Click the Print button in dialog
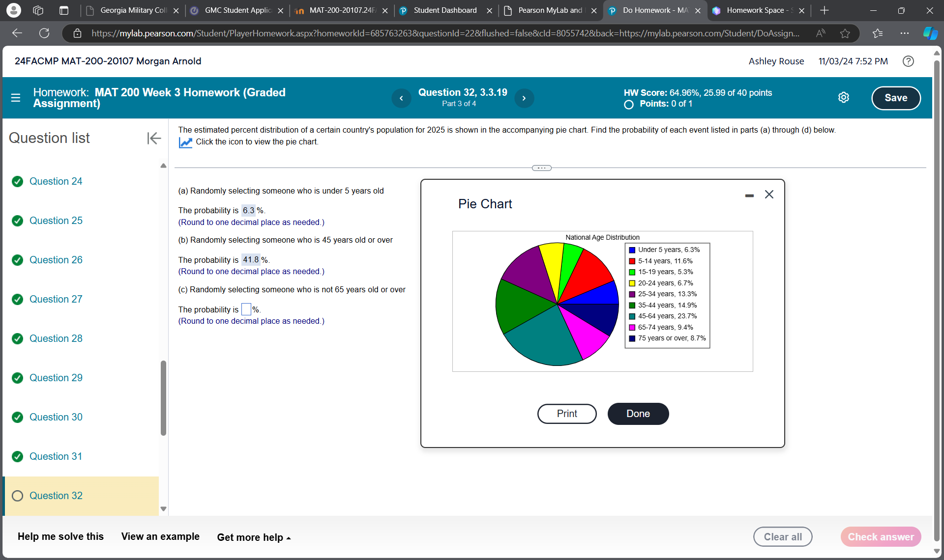Viewport: 944px width, 560px height. tap(567, 414)
